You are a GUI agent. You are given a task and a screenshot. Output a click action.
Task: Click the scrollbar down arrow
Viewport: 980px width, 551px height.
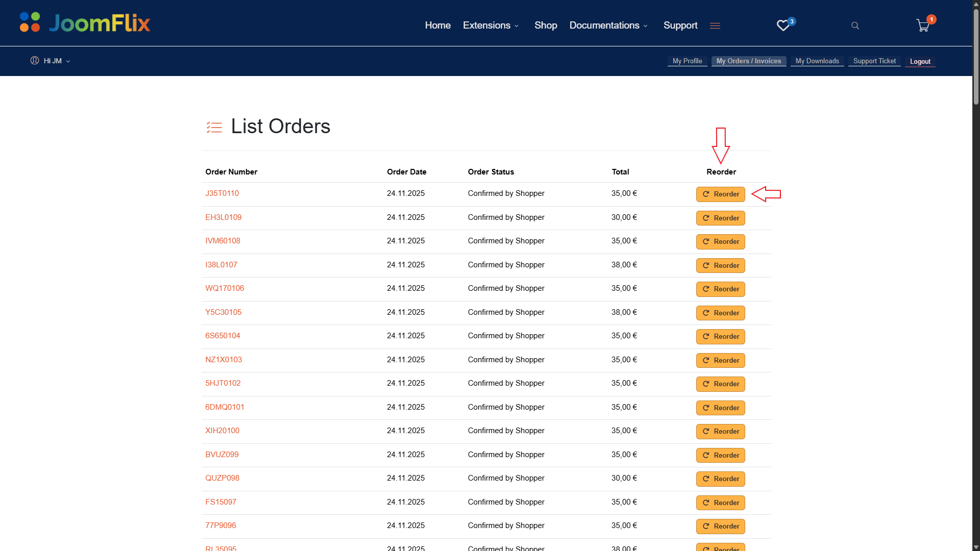(976, 547)
